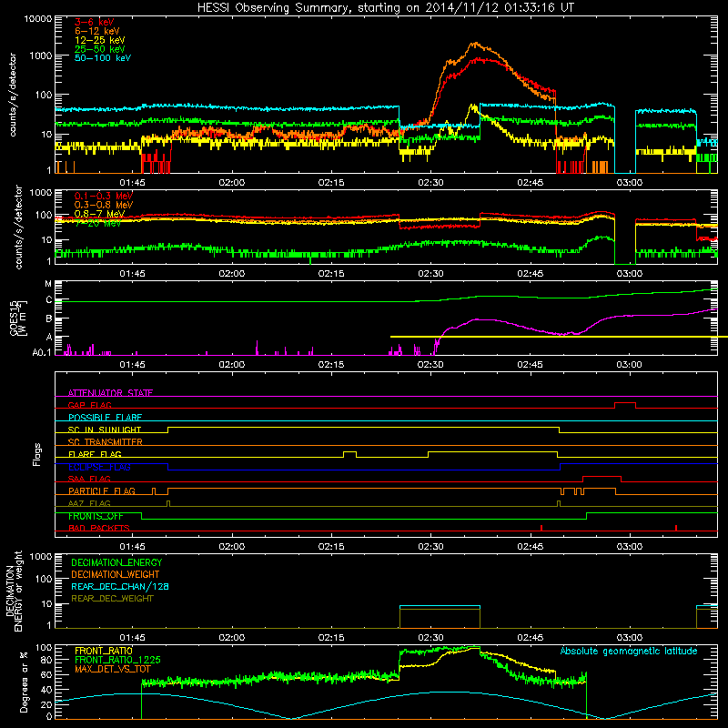Click the AAZ_FLAG pulse near 01:50
Image resolution: width=728 pixels, height=728 pixels.
[168, 502]
